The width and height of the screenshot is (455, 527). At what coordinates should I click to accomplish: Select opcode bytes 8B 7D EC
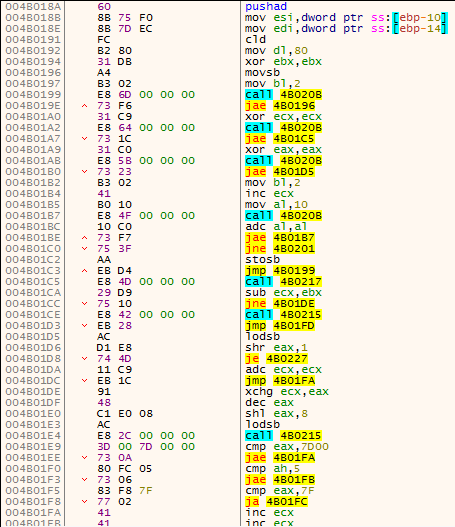click(125, 29)
